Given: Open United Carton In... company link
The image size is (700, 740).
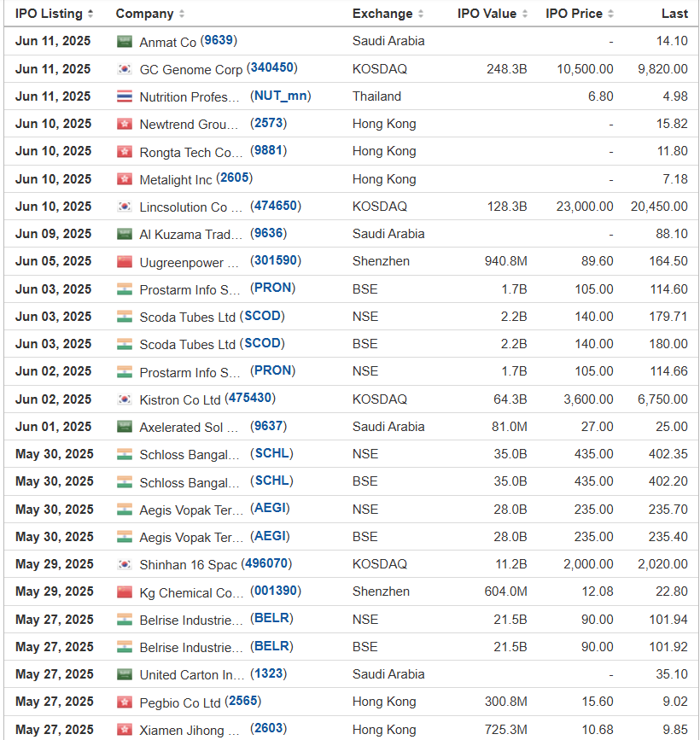Looking at the screenshot, I should pyautogui.click(x=191, y=675).
